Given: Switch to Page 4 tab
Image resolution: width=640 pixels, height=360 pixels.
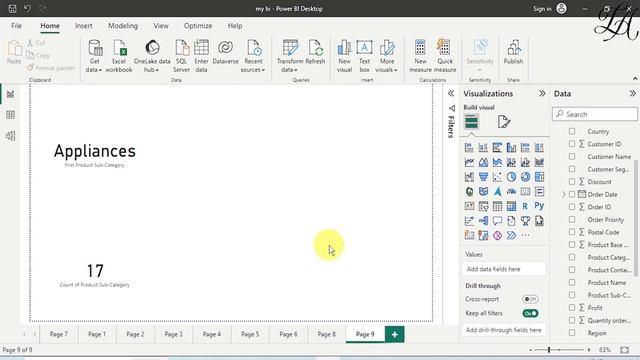Looking at the screenshot, I should (211, 334).
